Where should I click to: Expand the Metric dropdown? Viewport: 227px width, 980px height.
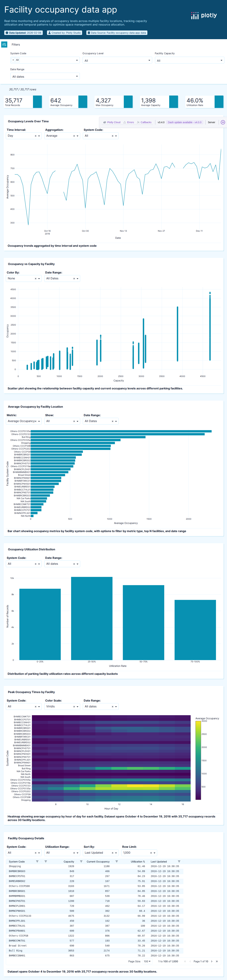pos(39,421)
